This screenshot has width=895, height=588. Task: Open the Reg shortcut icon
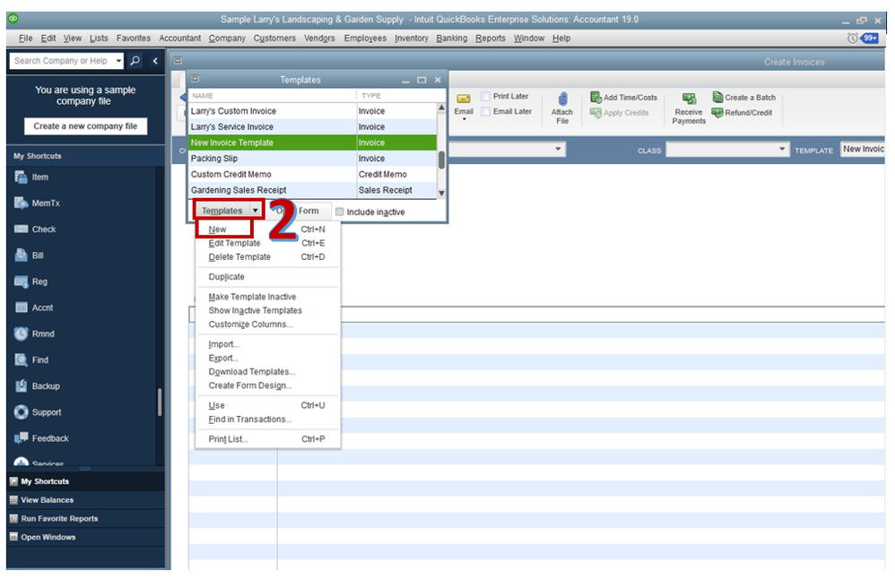coord(22,281)
